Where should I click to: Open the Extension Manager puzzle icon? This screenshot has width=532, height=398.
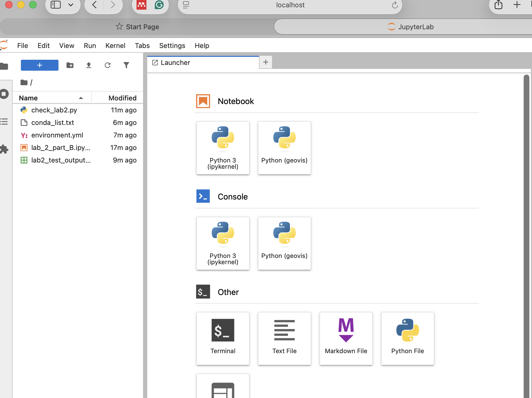(4, 149)
